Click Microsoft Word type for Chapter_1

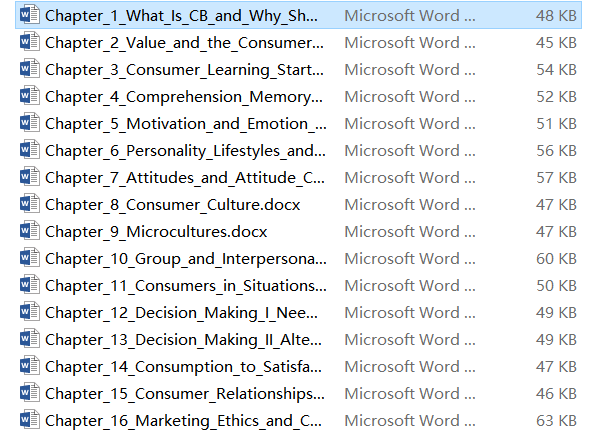click(x=410, y=16)
